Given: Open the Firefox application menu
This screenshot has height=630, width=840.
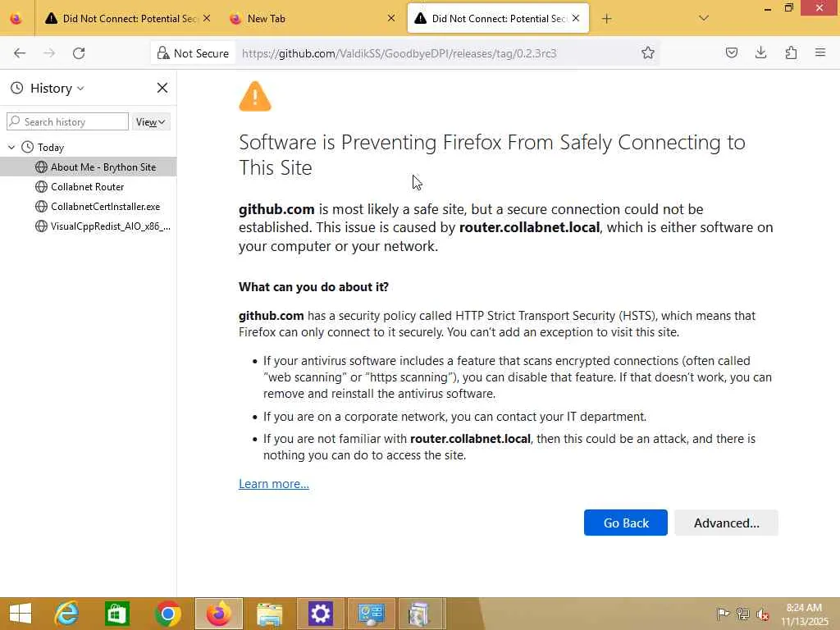Looking at the screenshot, I should coord(820,53).
